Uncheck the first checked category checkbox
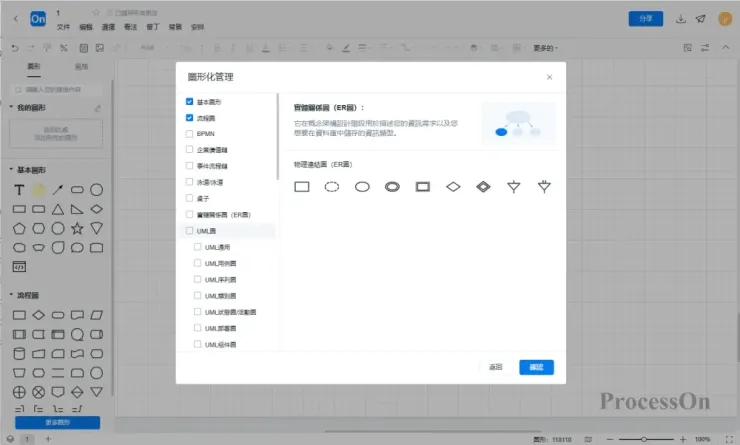This screenshot has height=445, width=740. (x=189, y=101)
